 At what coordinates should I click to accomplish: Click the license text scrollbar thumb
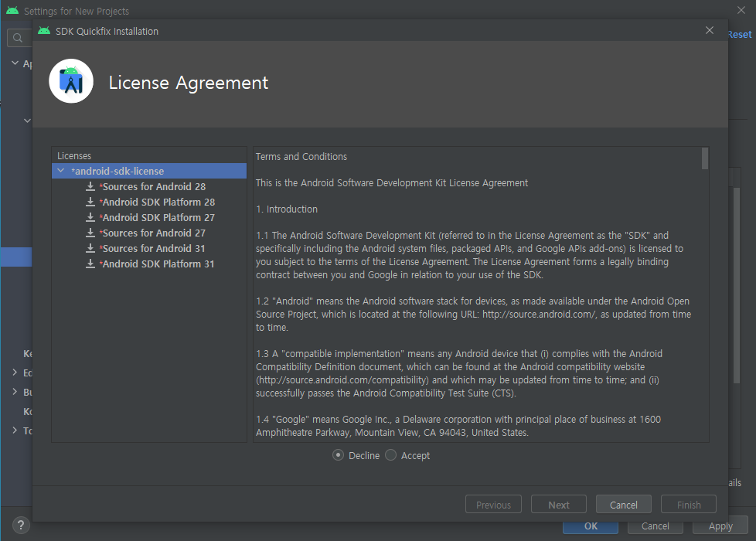(x=704, y=158)
